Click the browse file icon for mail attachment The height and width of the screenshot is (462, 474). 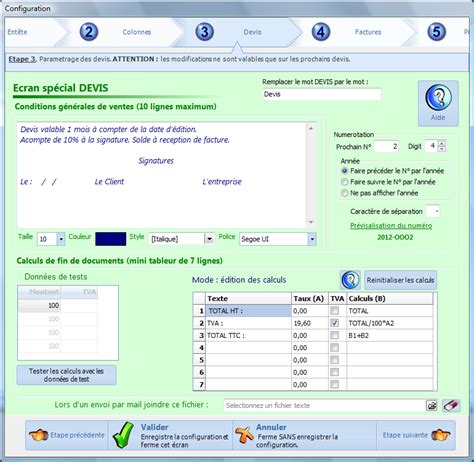coord(432,406)
